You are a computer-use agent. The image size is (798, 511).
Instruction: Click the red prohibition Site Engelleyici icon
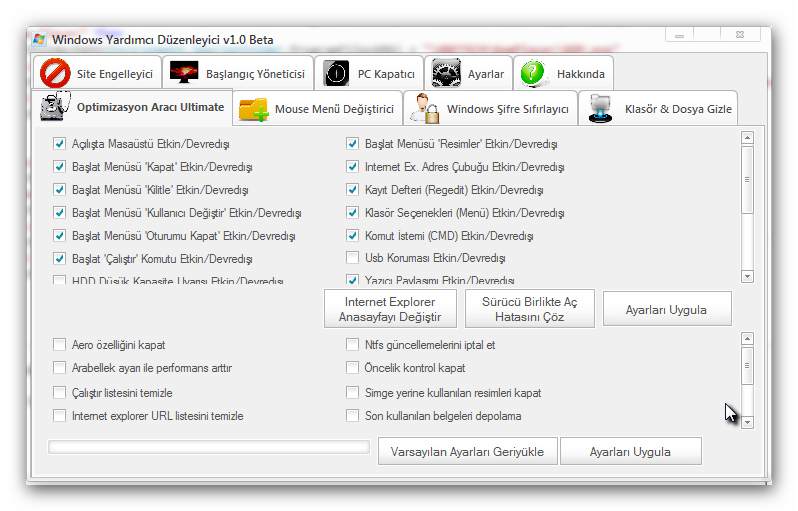(55, 73)
